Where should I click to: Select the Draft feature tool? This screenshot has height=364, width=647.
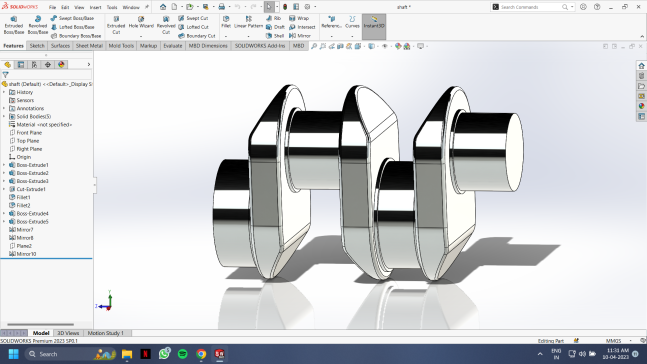click(x=275, y=27)
